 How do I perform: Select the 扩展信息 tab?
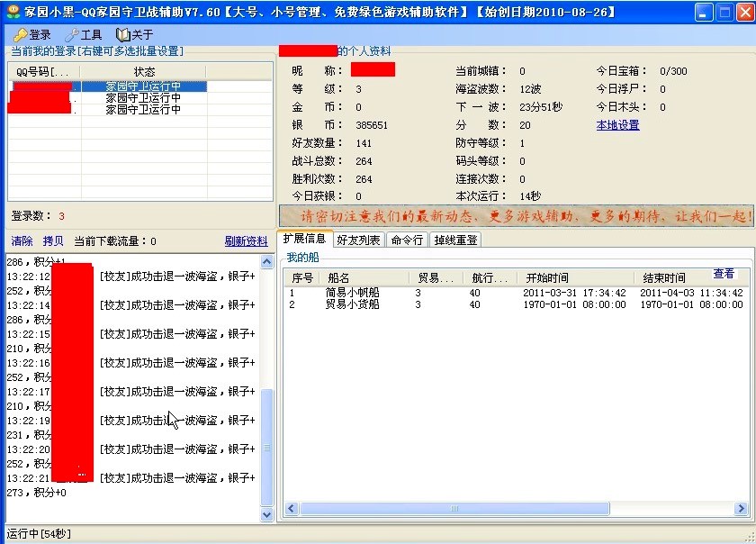point(304,239)
